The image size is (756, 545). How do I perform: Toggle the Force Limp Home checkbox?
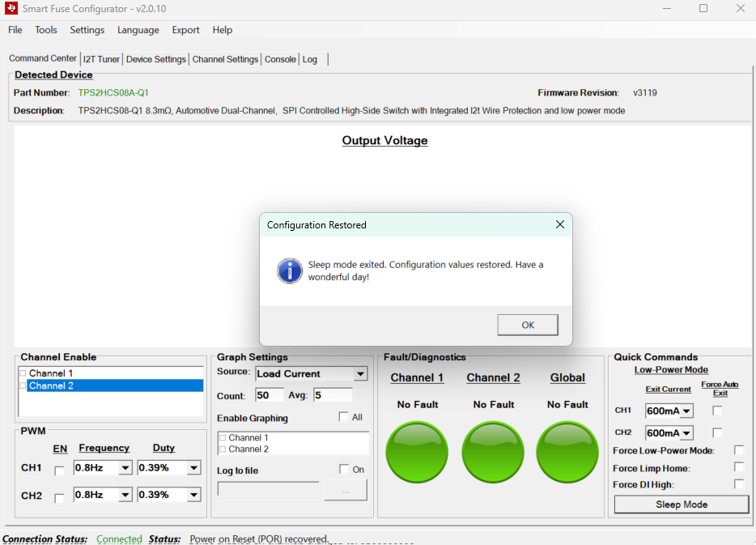point(738,467)
